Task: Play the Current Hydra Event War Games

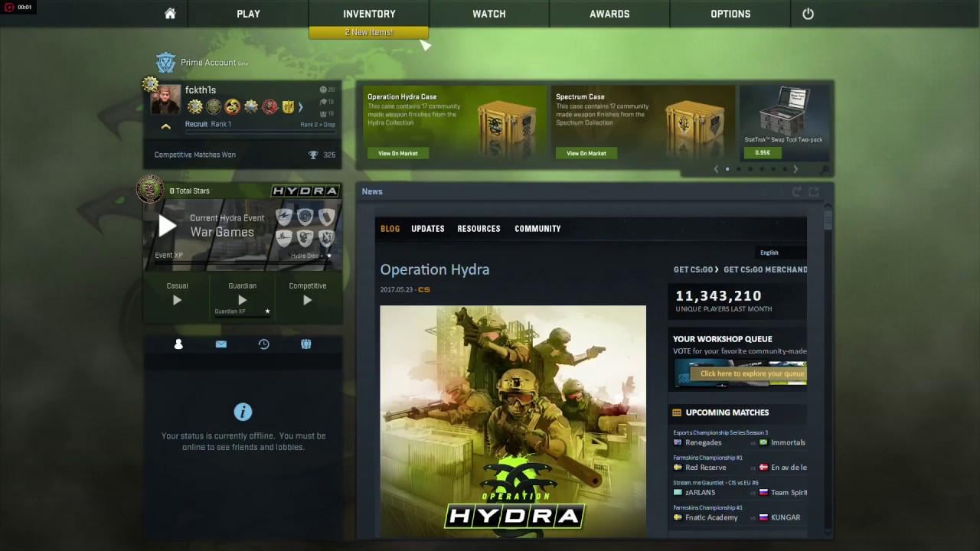Action: [167, 226]
